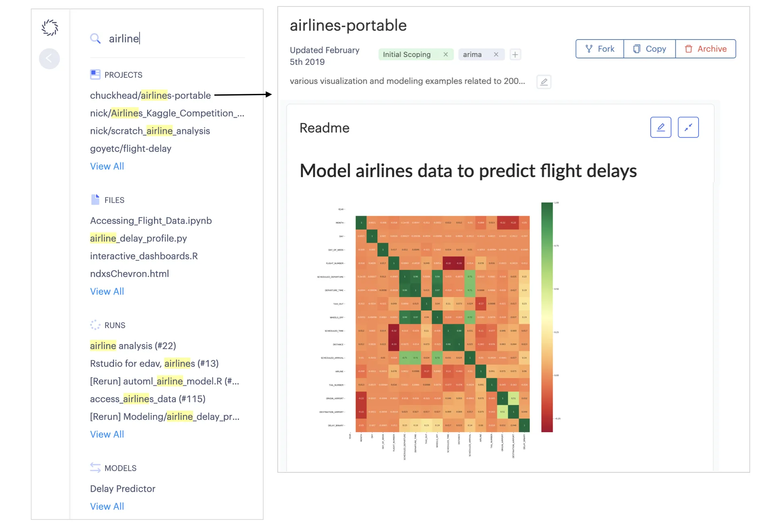The image size is (782, 532).
Task: View all project search results
Action: 107,166
